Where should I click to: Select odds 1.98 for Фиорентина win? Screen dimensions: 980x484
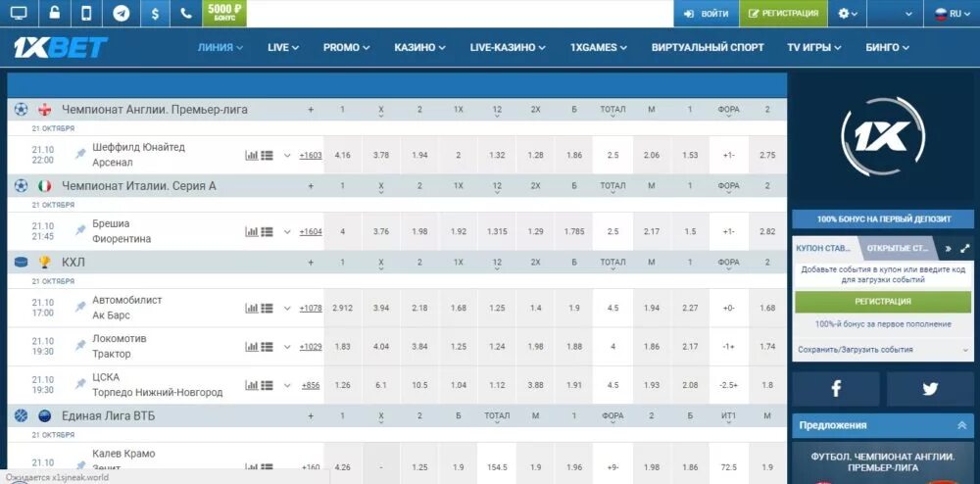coord(419,231)
